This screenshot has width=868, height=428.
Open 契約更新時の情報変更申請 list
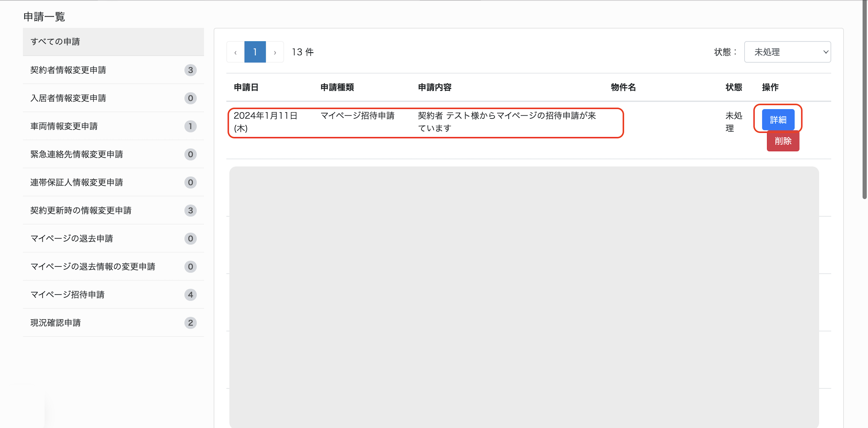tap(113, 210)
